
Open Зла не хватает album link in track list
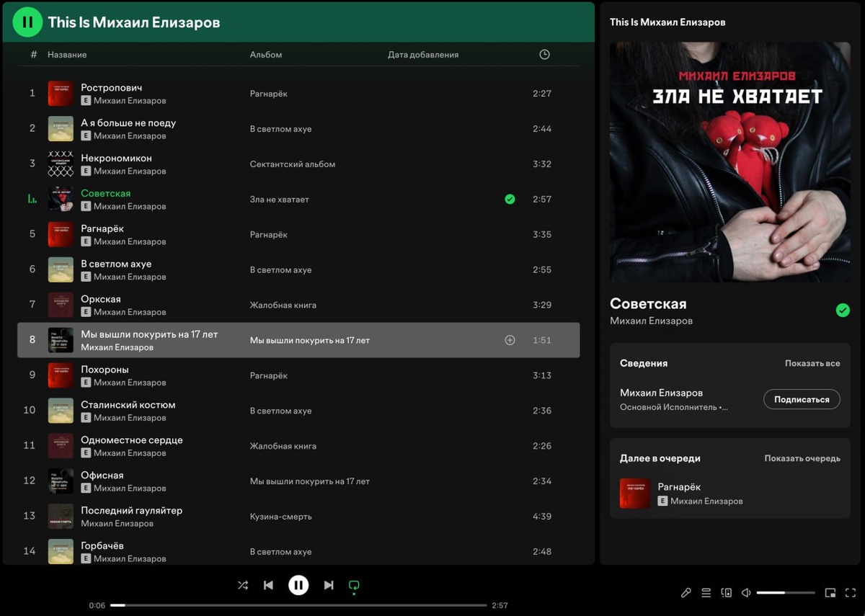[x=279, y=200]
